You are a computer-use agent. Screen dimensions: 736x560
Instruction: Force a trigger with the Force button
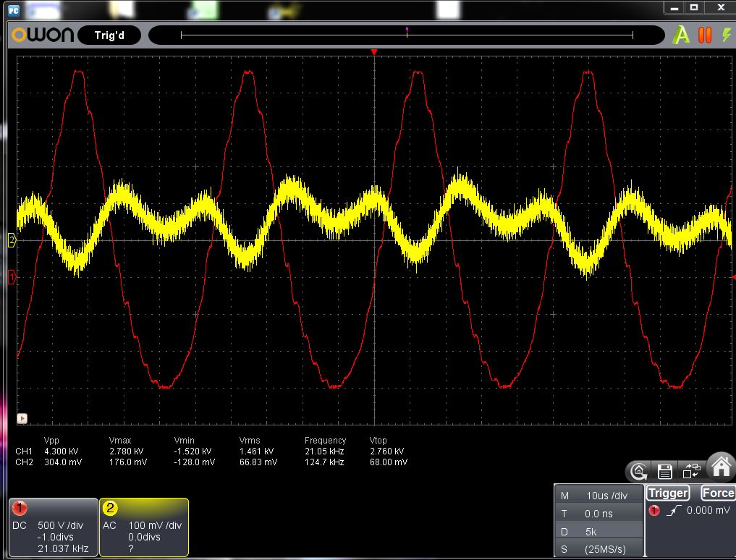[718, 493]
